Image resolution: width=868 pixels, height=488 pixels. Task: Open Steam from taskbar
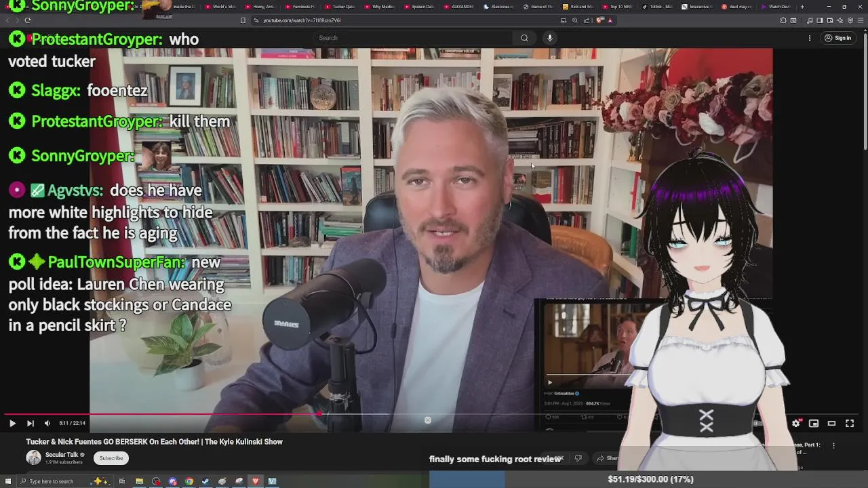tap(205, 481)
